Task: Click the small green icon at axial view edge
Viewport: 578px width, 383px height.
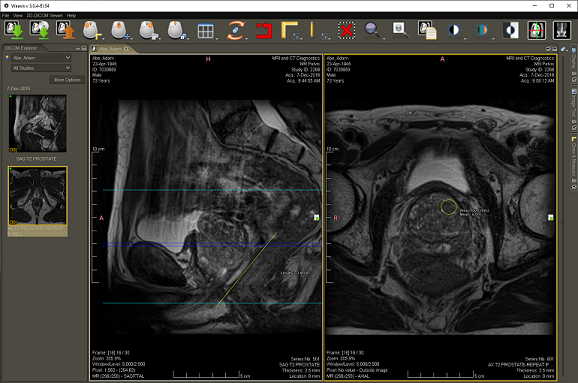Action: pos(550,218)
